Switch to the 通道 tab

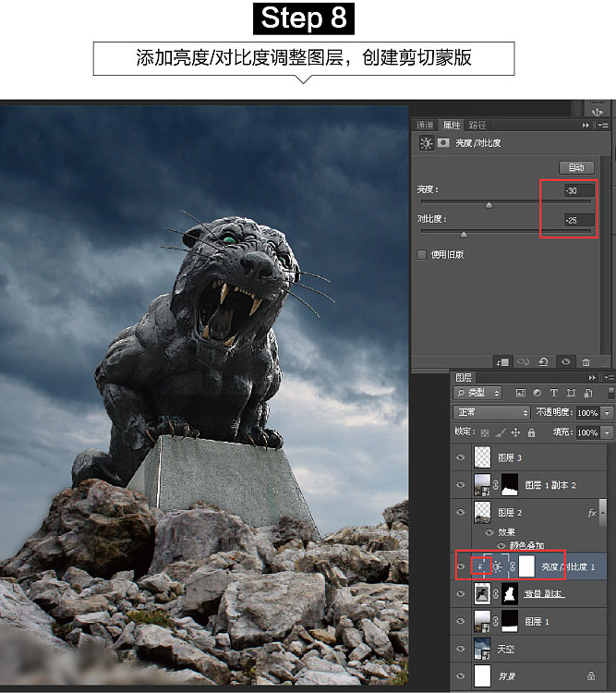pyautogui.click(x=425, y=125)
